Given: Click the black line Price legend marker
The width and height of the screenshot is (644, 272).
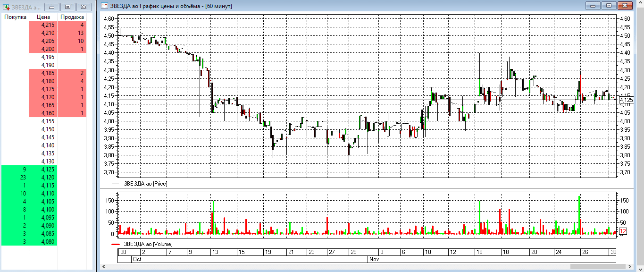Looking at the screenshot, I should coord(116,183).
